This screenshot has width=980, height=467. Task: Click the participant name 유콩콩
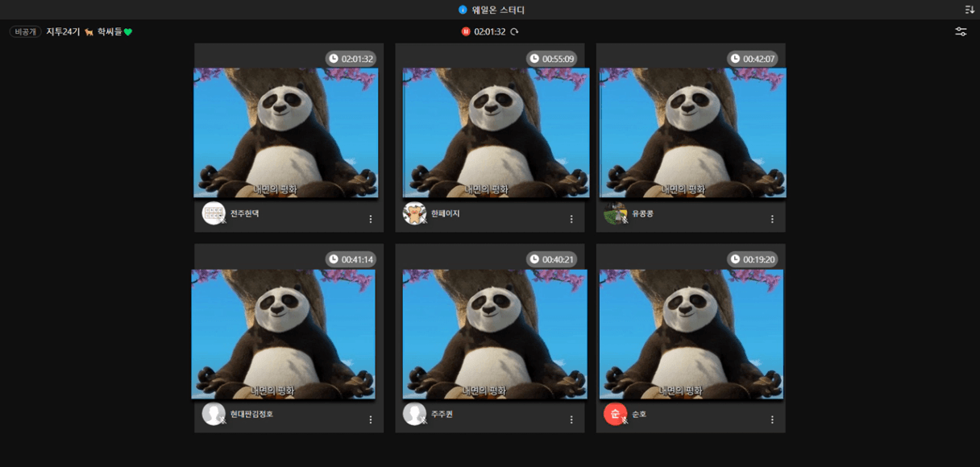tap(643, 213)
